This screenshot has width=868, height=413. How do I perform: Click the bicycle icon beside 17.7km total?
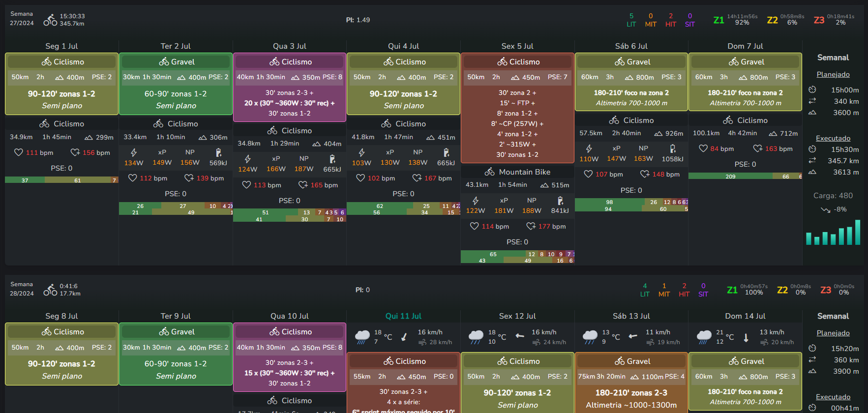click(50, 290)
